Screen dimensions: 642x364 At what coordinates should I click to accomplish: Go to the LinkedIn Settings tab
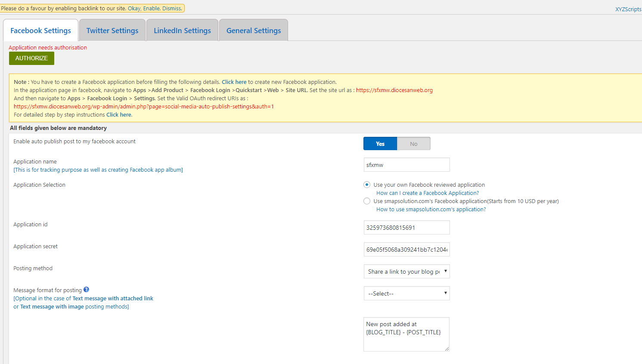pyautogui.click(x=182, y=31)
